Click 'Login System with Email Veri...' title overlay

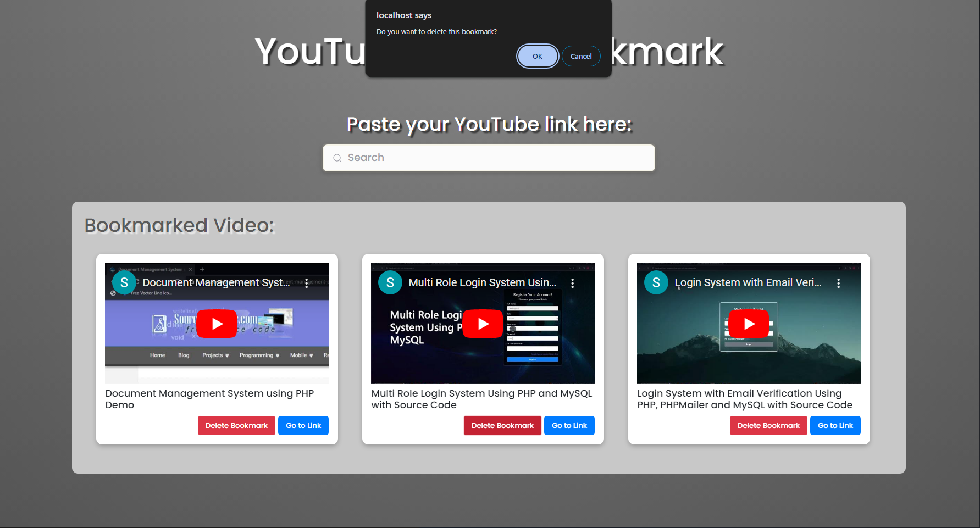coord(748,282)
